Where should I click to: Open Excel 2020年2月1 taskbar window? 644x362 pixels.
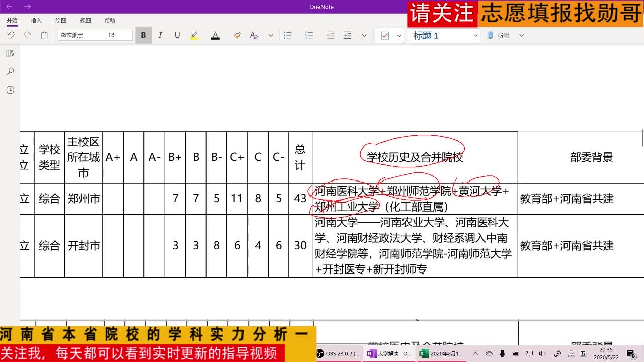441,353
